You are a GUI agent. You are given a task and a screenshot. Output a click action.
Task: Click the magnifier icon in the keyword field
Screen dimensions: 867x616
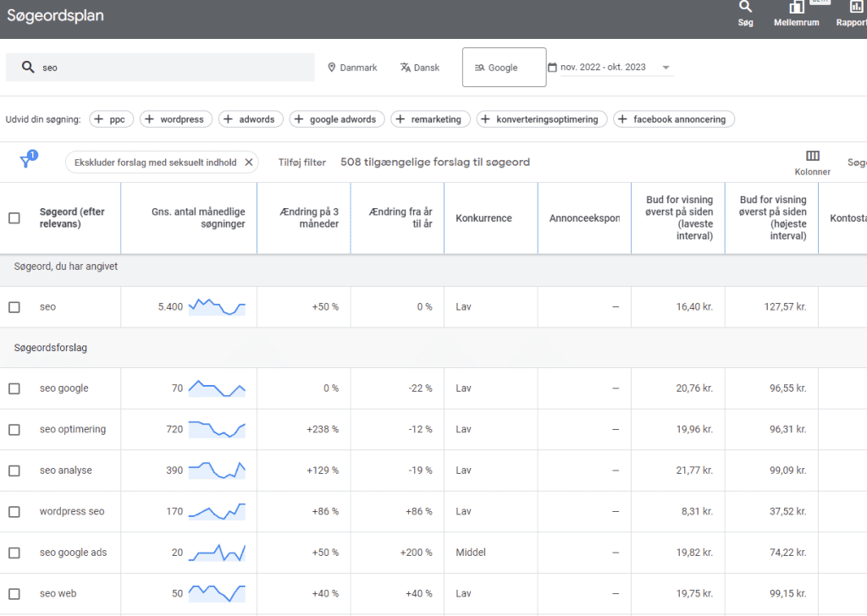click(30, 67)
